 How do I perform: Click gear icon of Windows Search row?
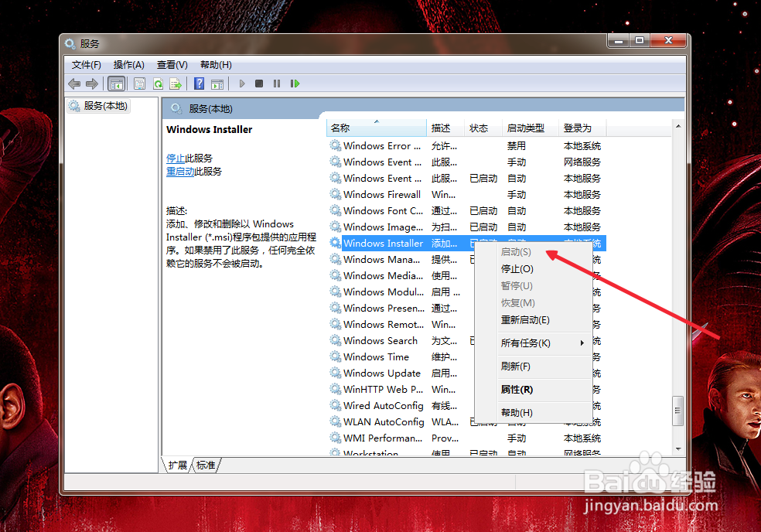click(x=336, y=340)
